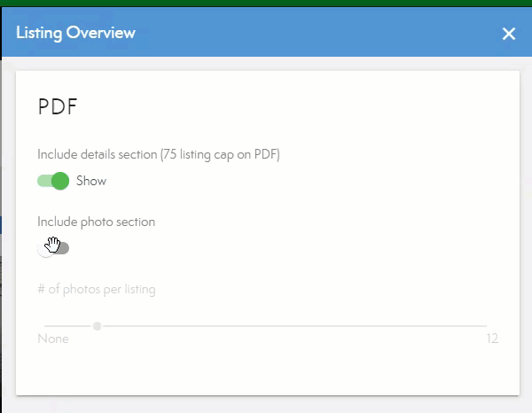
Task: Click the "Listing Overview" dialog title
Action: tap(75, 33)
